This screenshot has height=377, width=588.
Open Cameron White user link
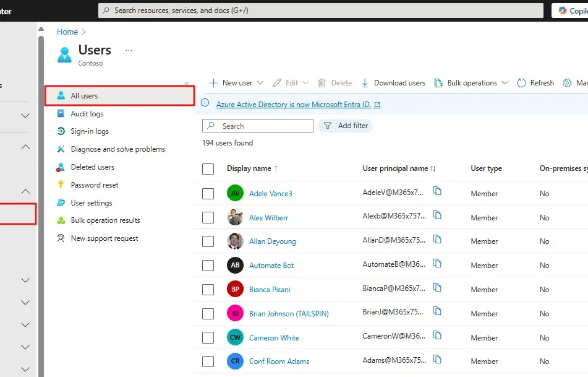click(274, 337)
